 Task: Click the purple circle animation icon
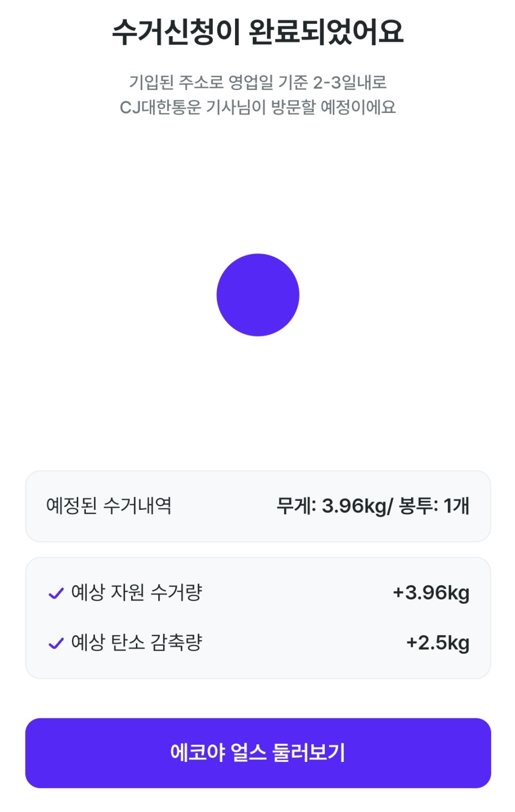(x=257, y=295)
